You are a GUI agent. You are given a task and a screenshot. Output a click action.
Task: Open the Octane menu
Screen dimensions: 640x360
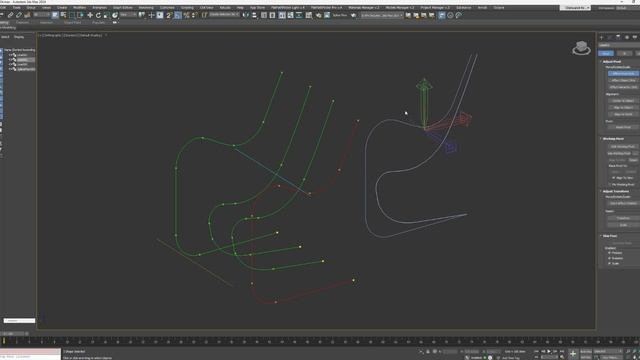tap(498, 7)
